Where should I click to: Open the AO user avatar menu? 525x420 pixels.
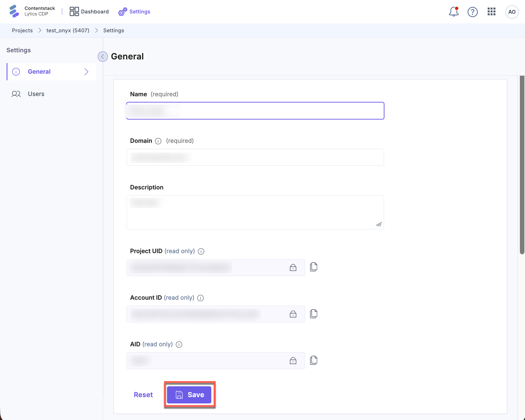tap(512, 12)
